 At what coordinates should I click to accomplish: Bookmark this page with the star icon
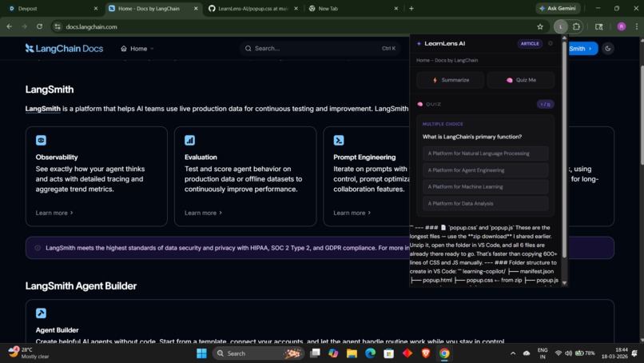click(540, 26)
